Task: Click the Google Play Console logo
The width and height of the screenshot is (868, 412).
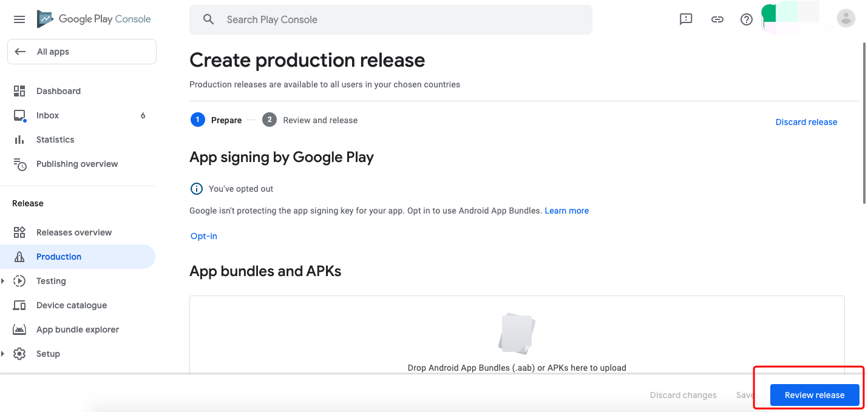Action: [94, 19]
